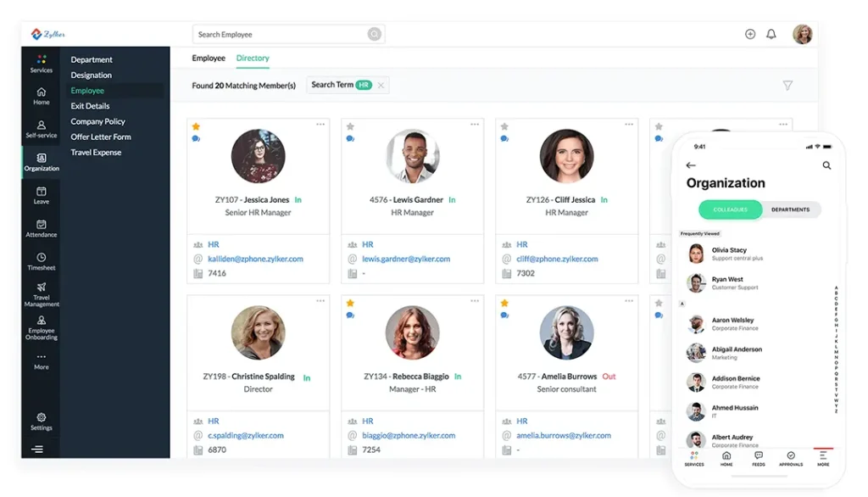Image resolution: width=868 pixels, height=497 pixels.
Task: Open options menu on Amelia Burrows card
Action: coord(629,301)
